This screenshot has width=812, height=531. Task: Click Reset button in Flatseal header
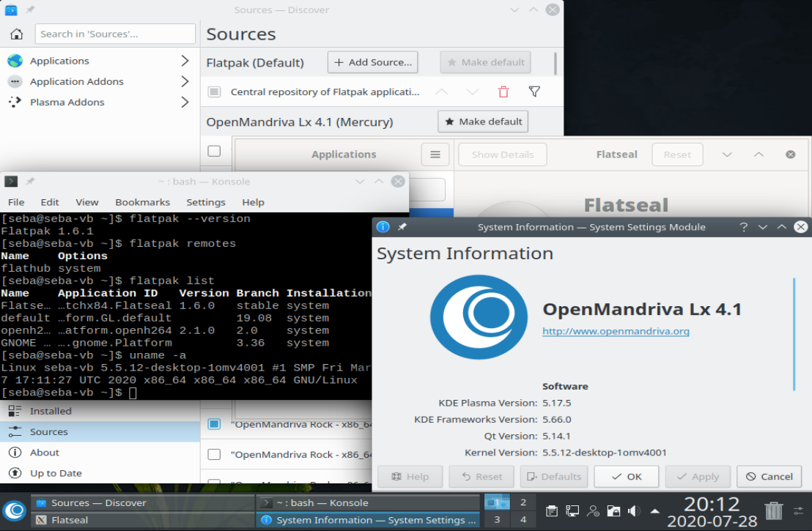pos(677,155)
